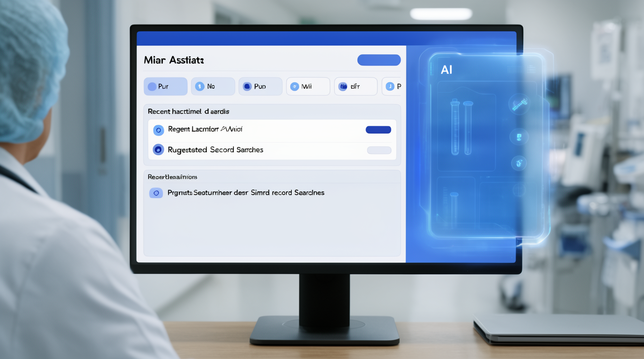Click the grey toggle in Rugeststed Secord Sarches row
Image resolution: width=644 pixels, height=359 pixels.
point(379,150)
